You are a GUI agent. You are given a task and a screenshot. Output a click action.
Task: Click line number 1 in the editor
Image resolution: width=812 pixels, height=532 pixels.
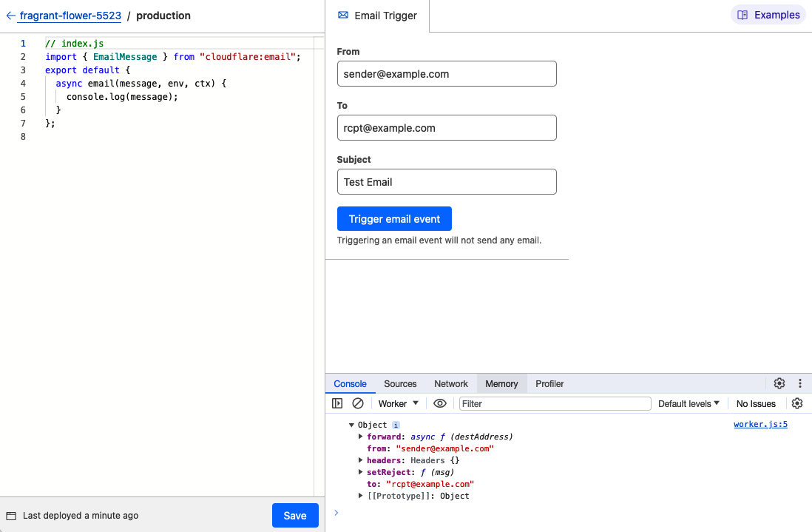click(x=23, y=44)
